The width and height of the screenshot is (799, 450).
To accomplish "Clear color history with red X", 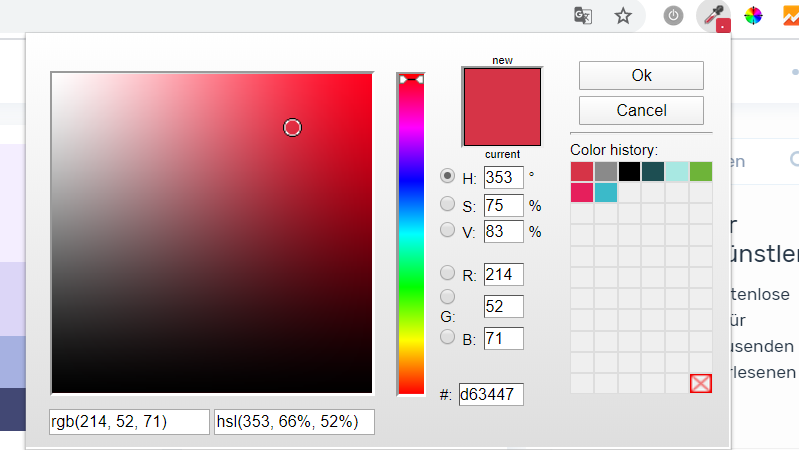I will pyautogui.click(x=701, y=383).
